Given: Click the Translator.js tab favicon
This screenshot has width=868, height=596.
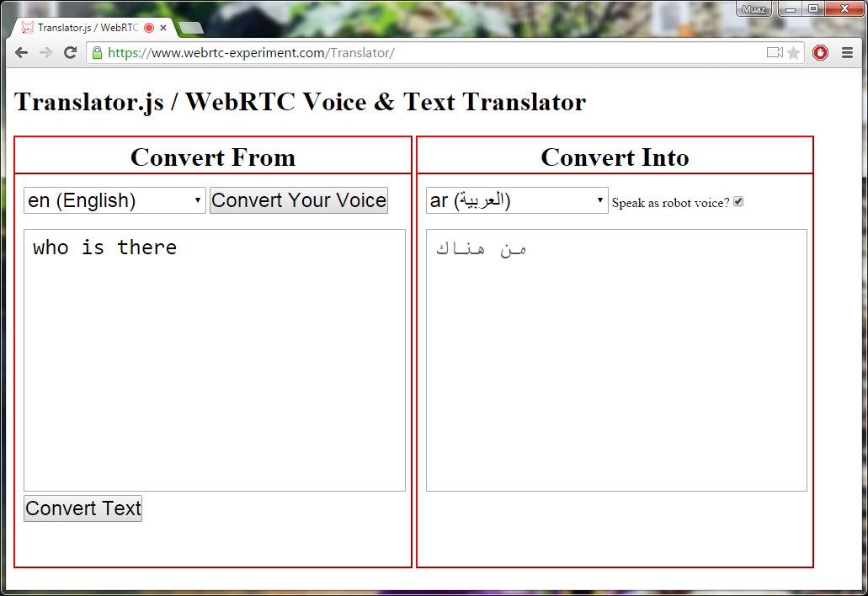Looking at the screenshot, I should pos(27,28).
